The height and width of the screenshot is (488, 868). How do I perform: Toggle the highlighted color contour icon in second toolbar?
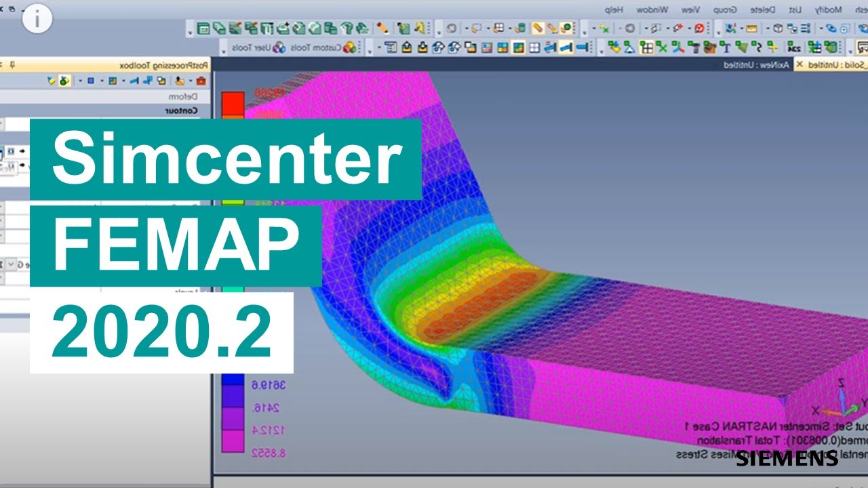pyautogui.click(x=518, y=48)
